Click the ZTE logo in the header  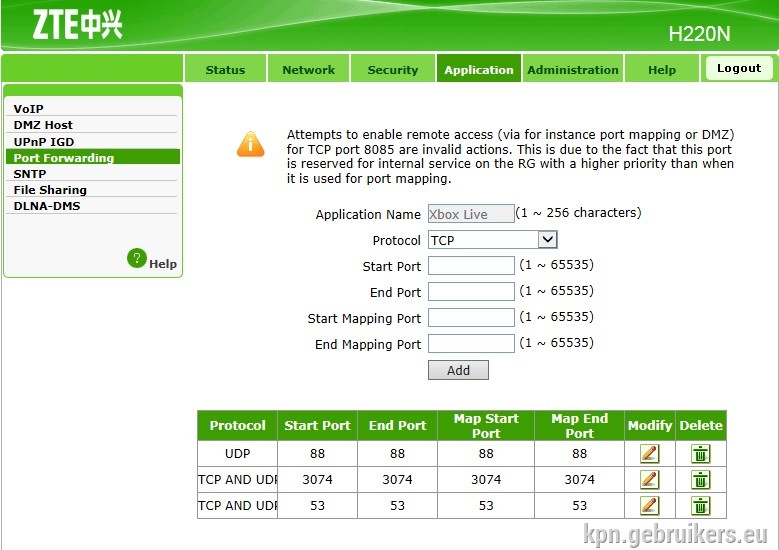[78, 24]
